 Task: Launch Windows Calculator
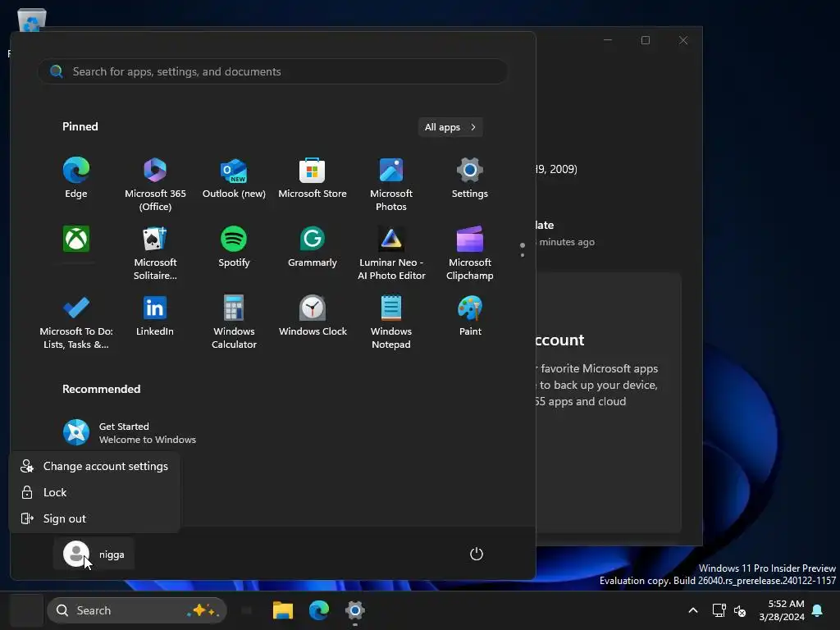(x=234, y=322)
